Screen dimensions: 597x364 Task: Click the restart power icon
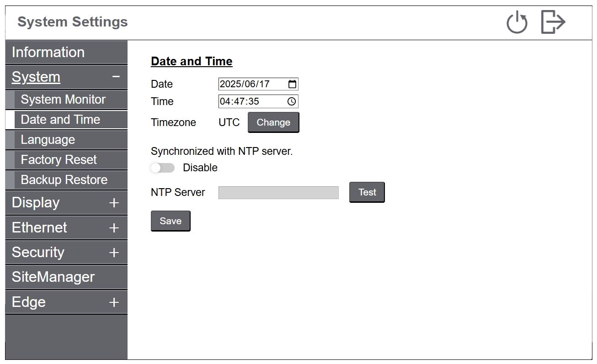[x=517, y=23]
